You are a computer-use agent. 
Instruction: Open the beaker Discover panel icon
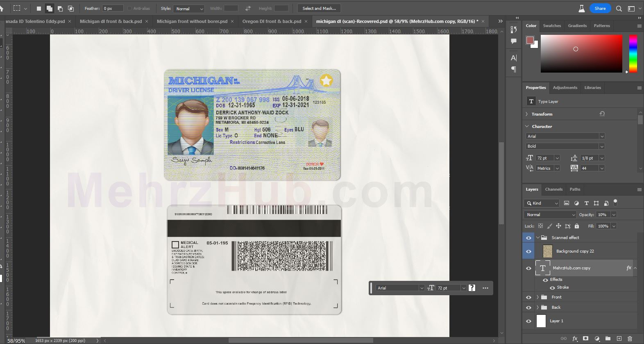[x=581, y=8]
